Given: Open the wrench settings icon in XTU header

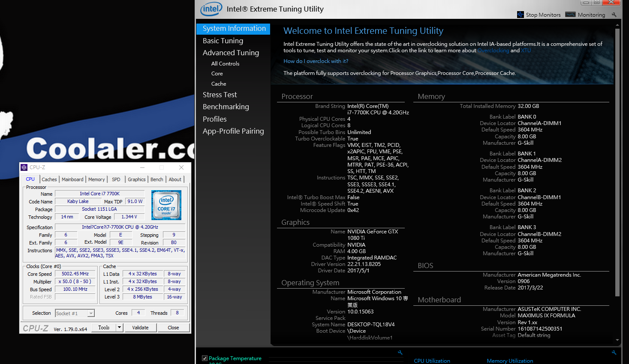Looking at the screenshot, I should pyautogui.click(x=614, y=15).
